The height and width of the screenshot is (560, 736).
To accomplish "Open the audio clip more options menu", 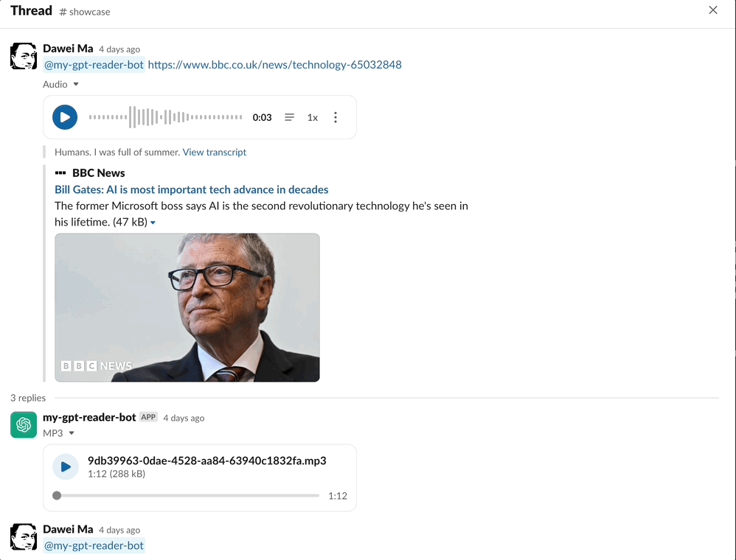I will (x=335, y=117).
